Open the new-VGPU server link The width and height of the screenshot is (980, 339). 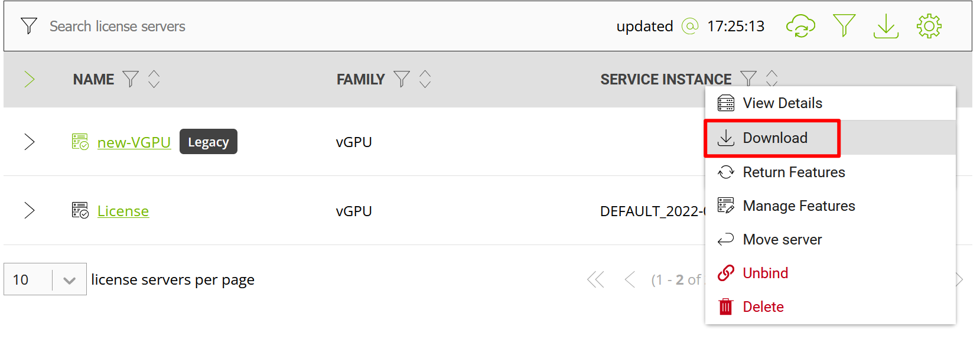coord(134,142)
